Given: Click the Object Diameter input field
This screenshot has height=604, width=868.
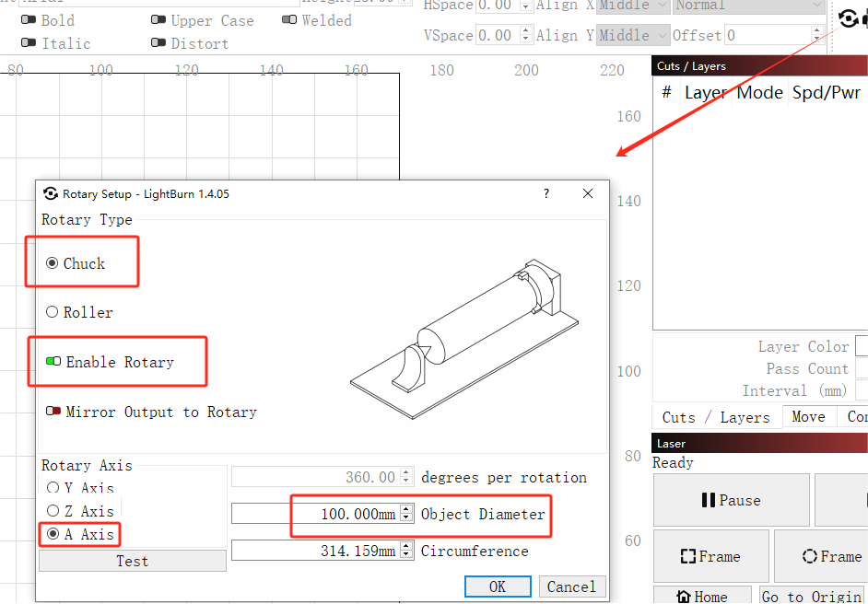Looking at the screenshot, I should 315,514.
